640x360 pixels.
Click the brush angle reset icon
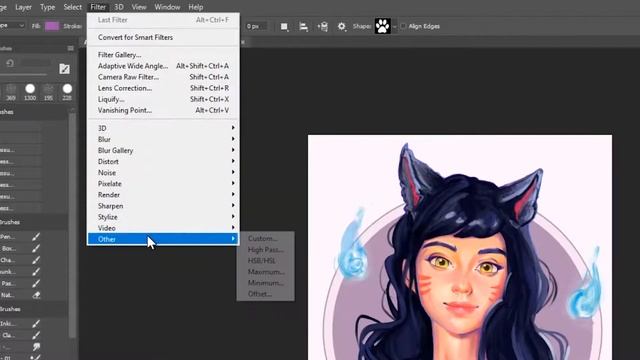[x=10, y=63]
